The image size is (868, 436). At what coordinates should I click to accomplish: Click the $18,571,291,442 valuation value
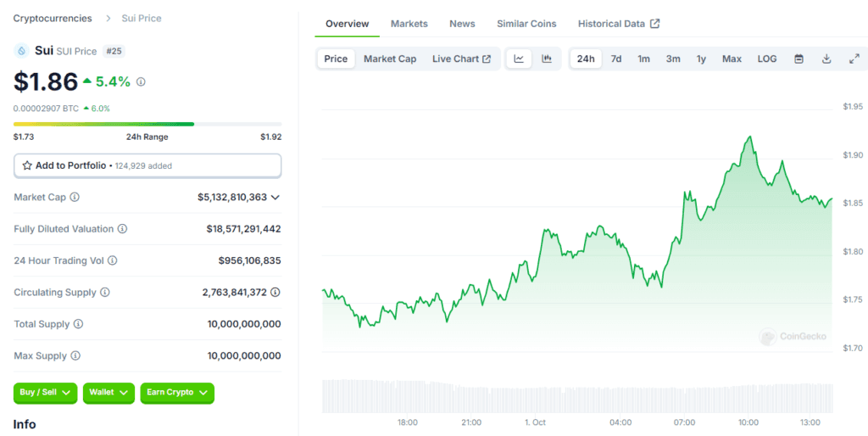pyautogui.click(x=243, y=228)
